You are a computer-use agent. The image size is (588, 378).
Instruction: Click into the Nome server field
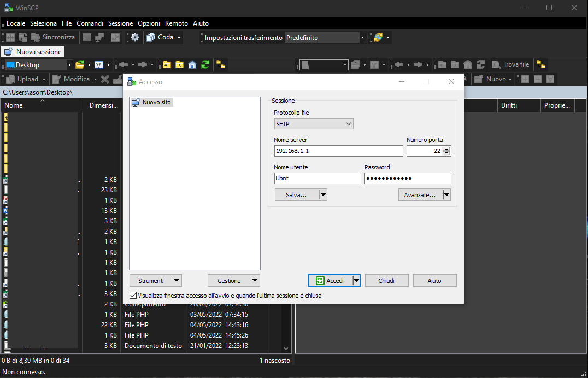click(x=338, y=151)
